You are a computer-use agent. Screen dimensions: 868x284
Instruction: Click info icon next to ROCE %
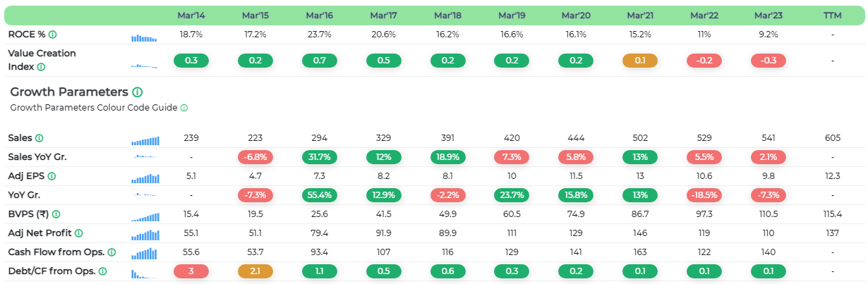[53, 35]
